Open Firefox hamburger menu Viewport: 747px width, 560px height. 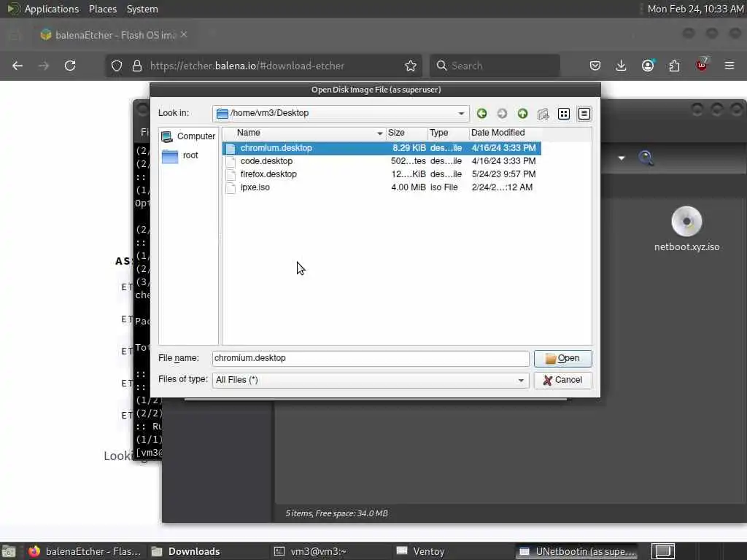click(729, 66)
